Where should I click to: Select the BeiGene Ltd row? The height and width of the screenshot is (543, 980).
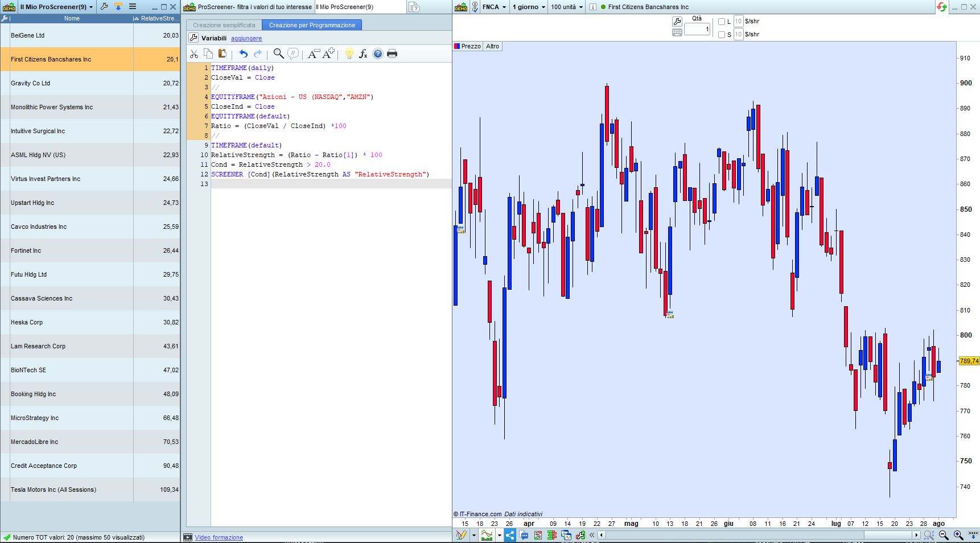coord(90,35)
